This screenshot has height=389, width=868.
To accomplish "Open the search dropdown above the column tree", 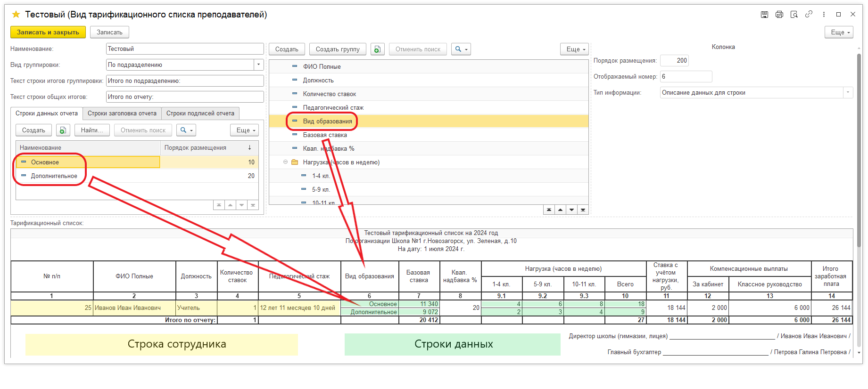I will point(461,49).
